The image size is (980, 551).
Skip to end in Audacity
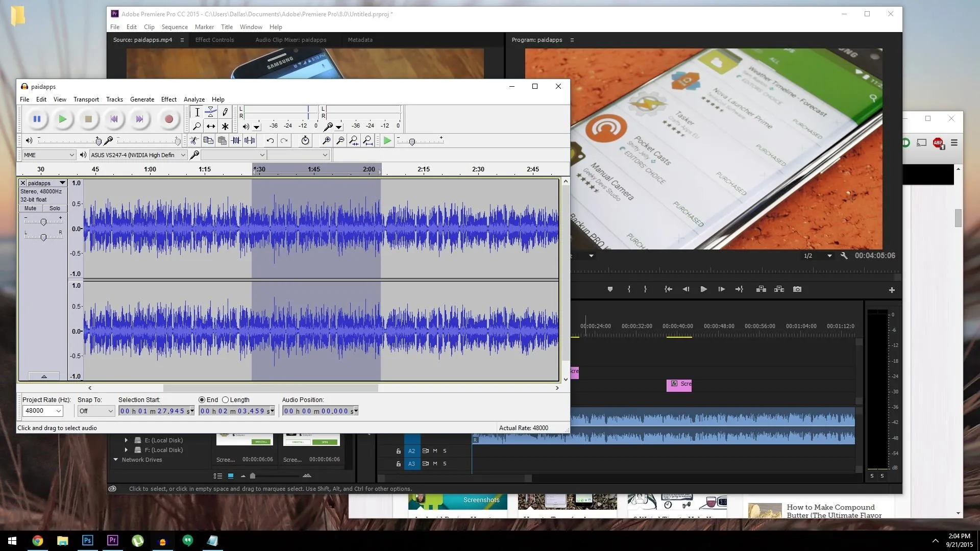pos(139,119)
